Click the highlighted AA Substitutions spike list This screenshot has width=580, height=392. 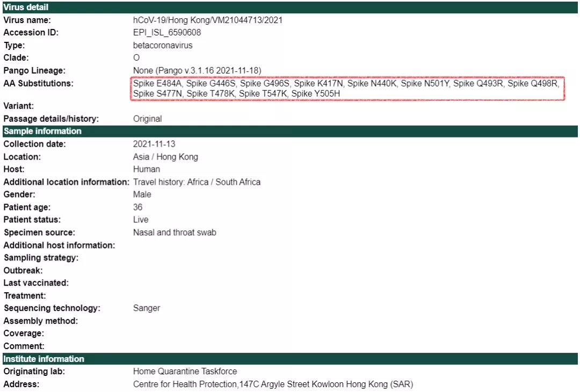pyautogui.click(x=347, y=89)
